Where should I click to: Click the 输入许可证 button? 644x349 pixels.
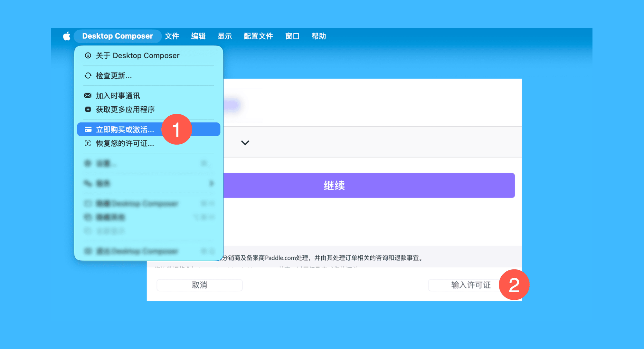(470, 285)
